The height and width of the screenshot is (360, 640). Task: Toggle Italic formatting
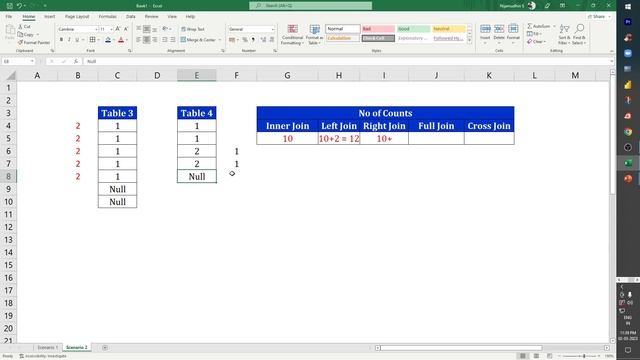[69, 40]
